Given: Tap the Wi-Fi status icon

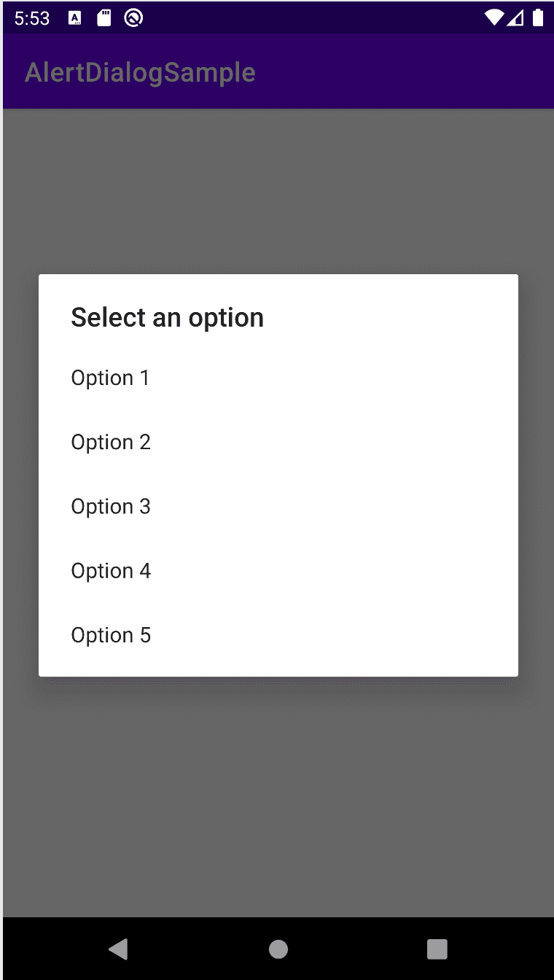Looking at the screenshot, I should coord(494,17).
